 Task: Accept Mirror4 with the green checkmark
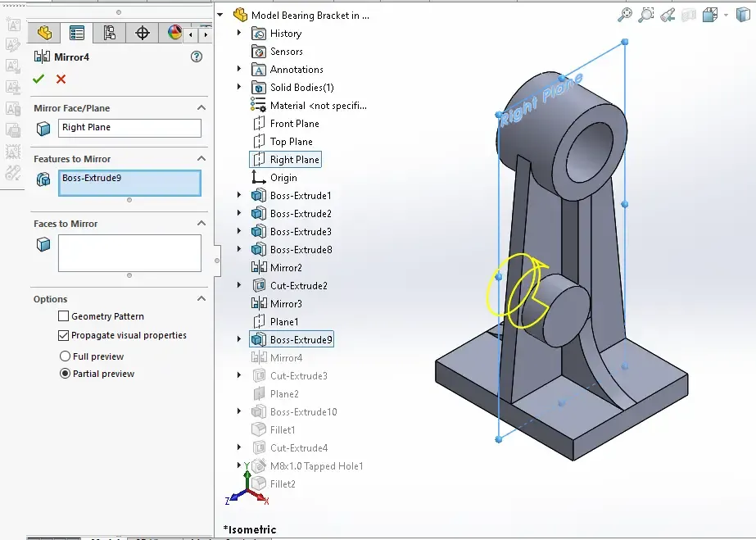[x=38, y=79]
